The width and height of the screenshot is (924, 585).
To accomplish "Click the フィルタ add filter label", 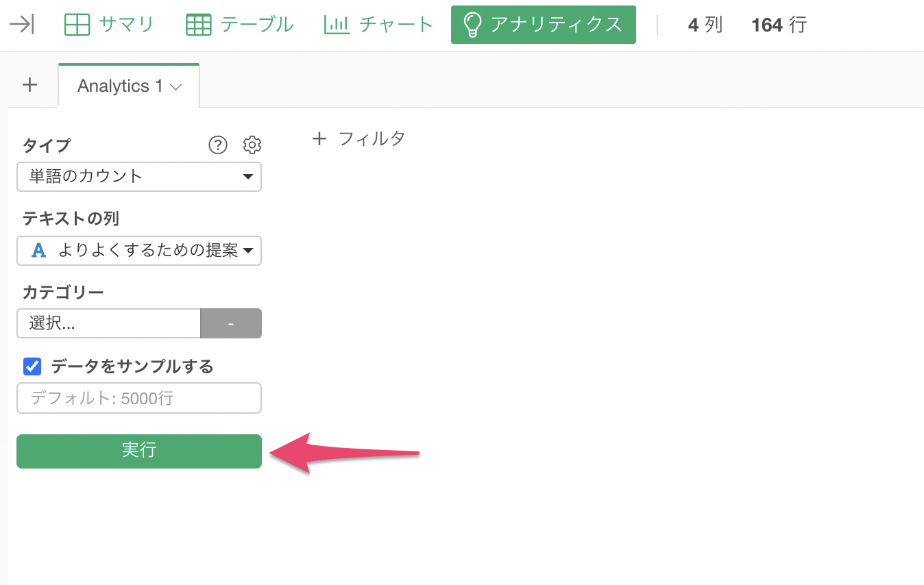I will pos(372,139).
